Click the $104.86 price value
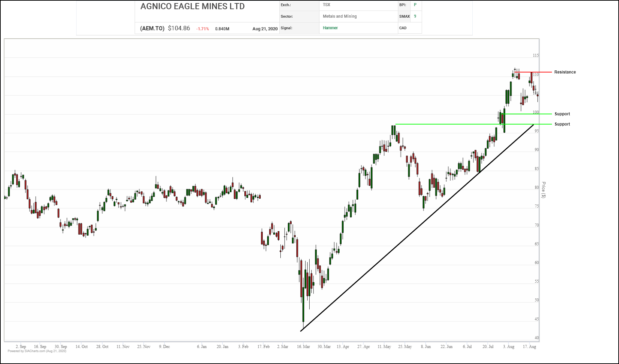Viewport: 619px width, 364px height. click(179, 29)
